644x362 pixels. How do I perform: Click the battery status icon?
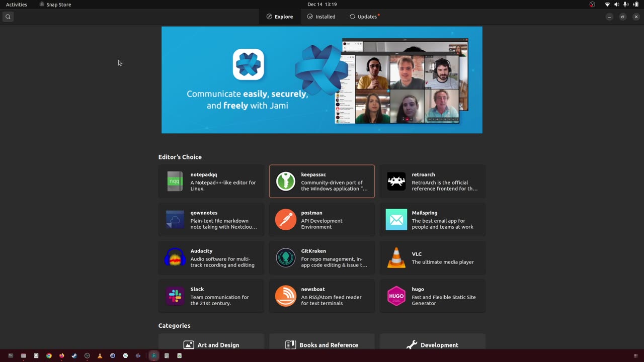635,5
